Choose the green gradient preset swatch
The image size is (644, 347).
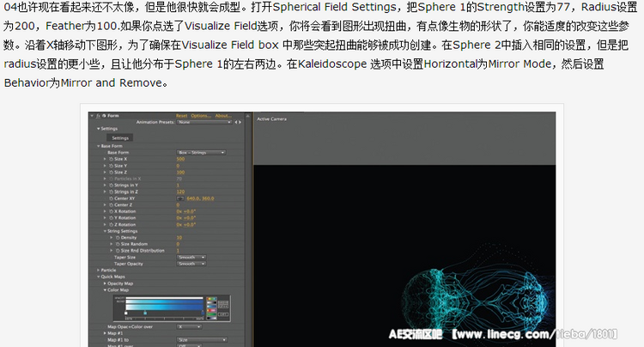212,314
